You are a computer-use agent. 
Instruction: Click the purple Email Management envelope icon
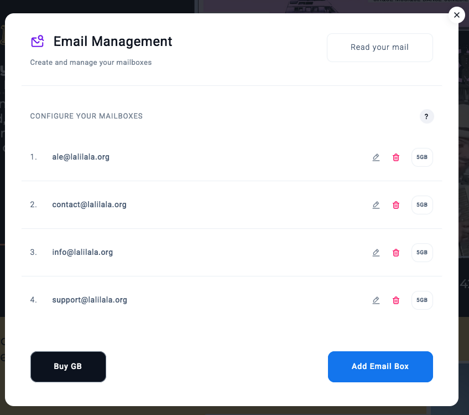(37, 41)
